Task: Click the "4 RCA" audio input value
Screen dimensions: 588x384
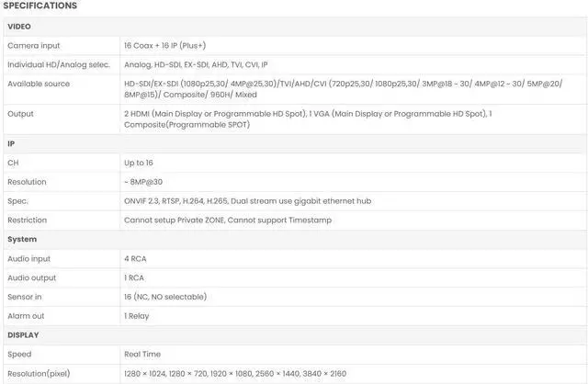Action: 135,258
